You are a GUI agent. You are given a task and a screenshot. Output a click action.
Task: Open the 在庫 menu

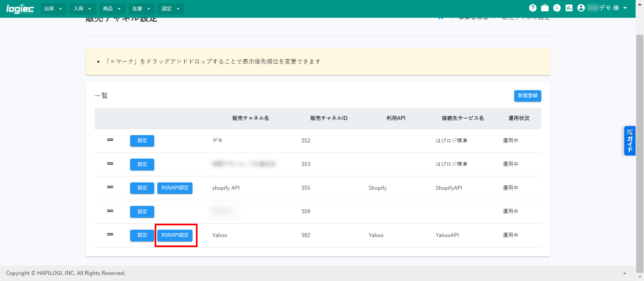point(141,9)
